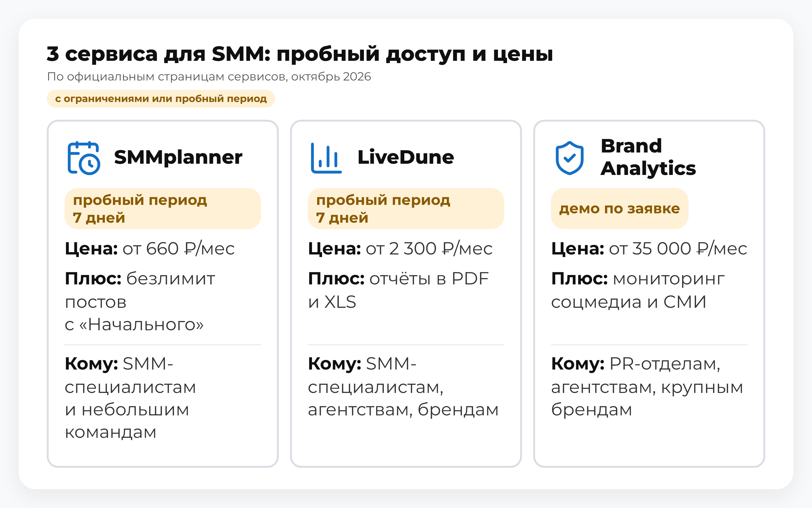The image size is (812, 508).
Task: Click the LiveDune bar chart icon
Action: [326, 158]
